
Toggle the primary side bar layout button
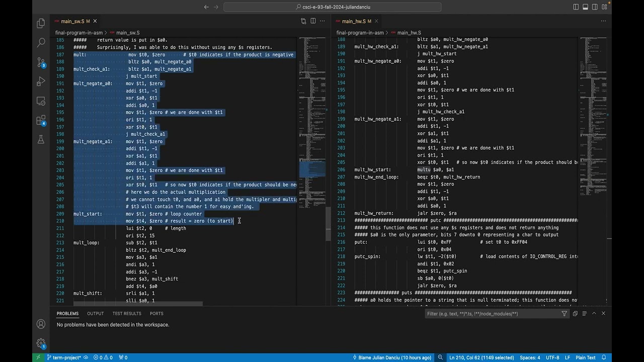click(576, 7)
